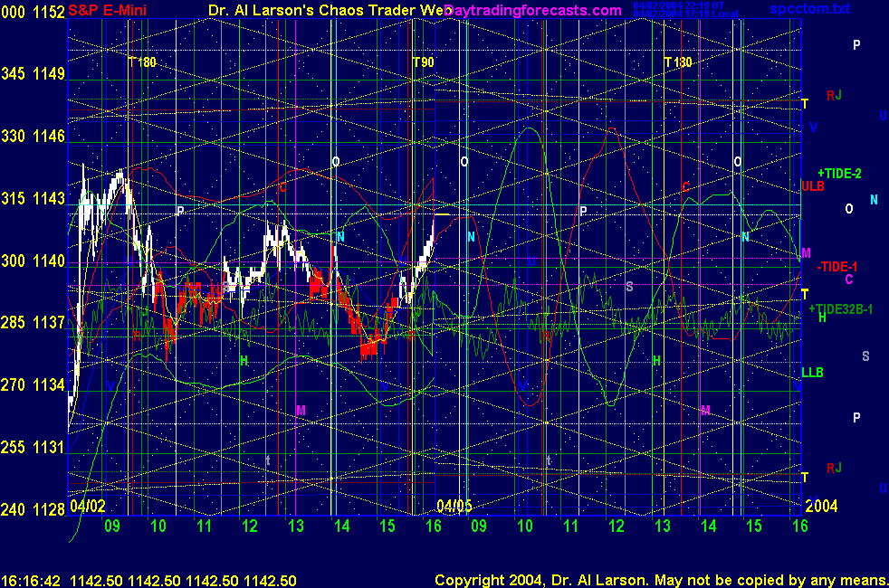Click the '16:16:42' time readout in status line
889x588 pixels.
[31, 581]
